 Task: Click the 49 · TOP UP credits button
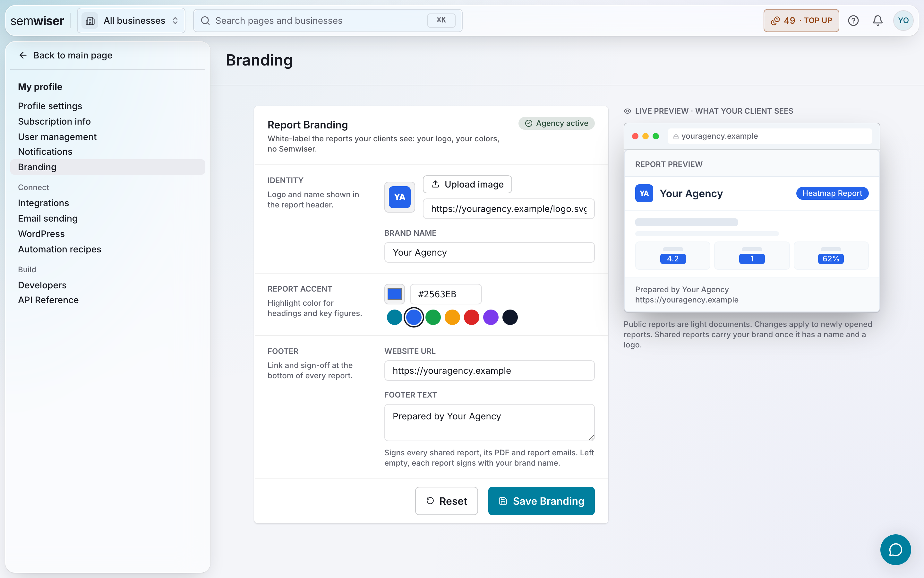pos(801,21)
